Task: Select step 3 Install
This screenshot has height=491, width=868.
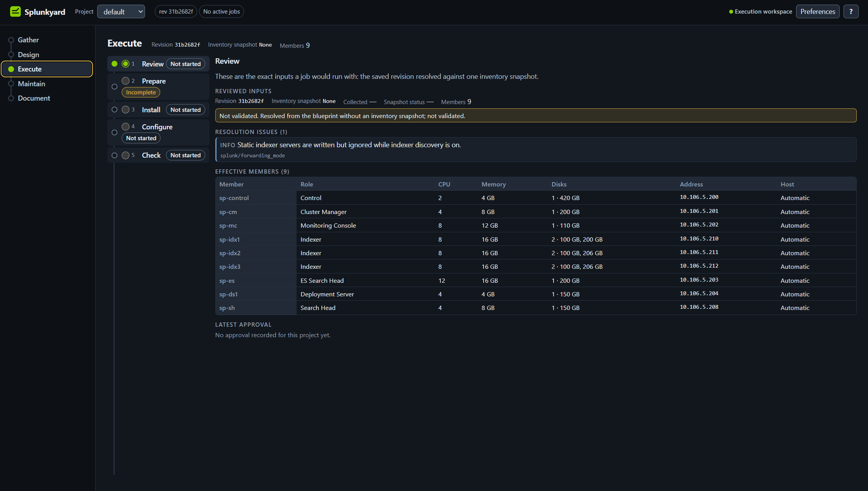Action: coord(159,109)
